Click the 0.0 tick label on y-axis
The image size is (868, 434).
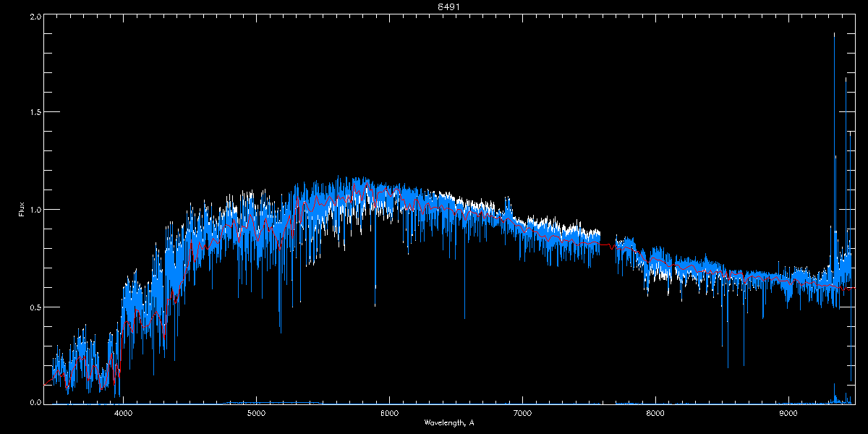(33, 402)
